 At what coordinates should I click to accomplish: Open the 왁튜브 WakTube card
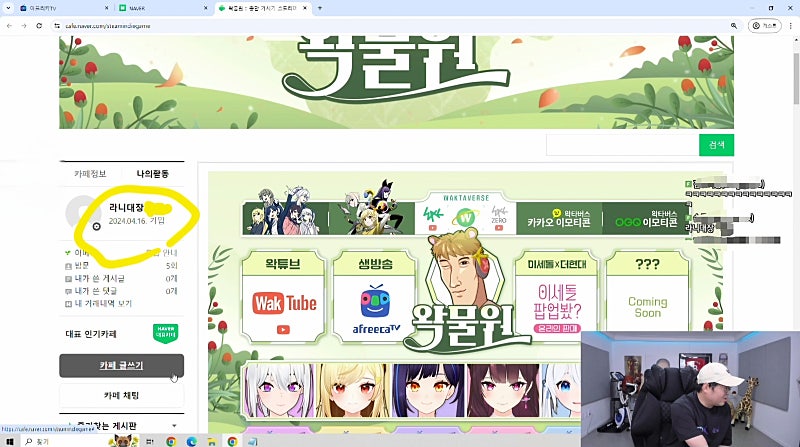click(284, 297)
